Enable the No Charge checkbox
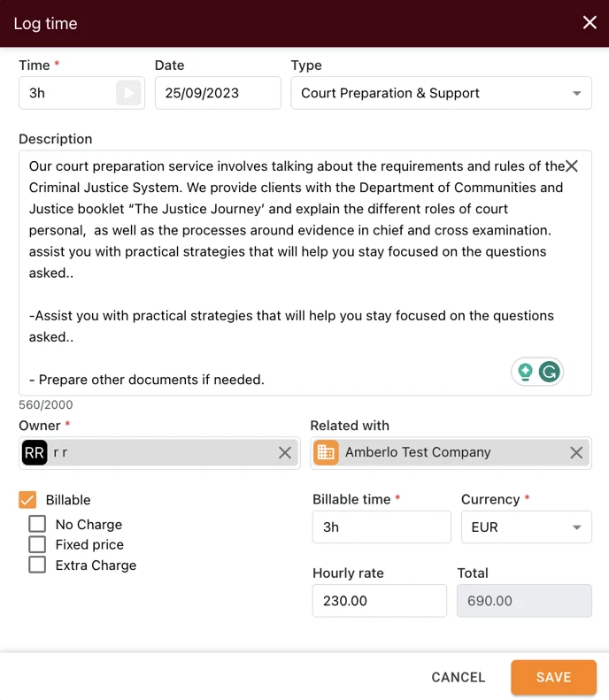Screen dimensions: 609x700 (x=37, y=524)
